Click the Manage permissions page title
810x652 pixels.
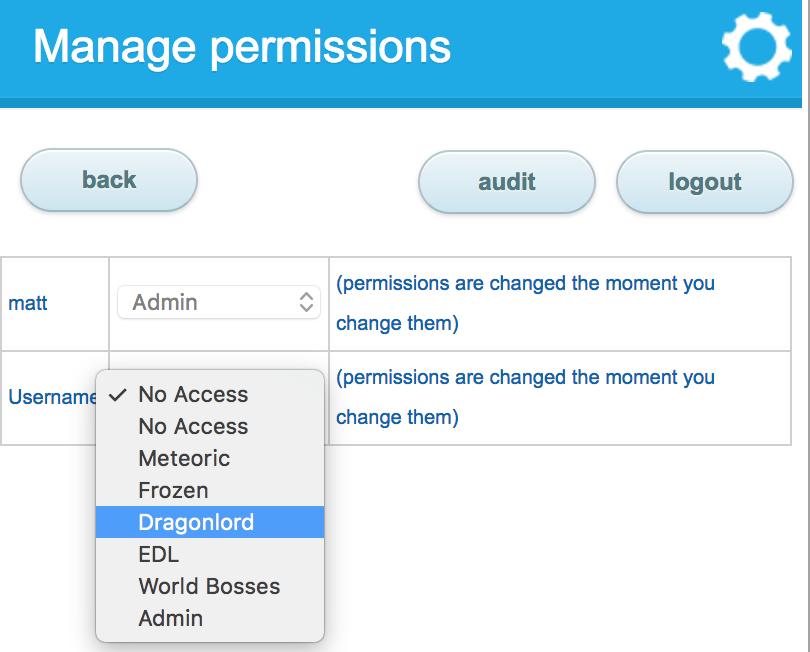point(242,47)
